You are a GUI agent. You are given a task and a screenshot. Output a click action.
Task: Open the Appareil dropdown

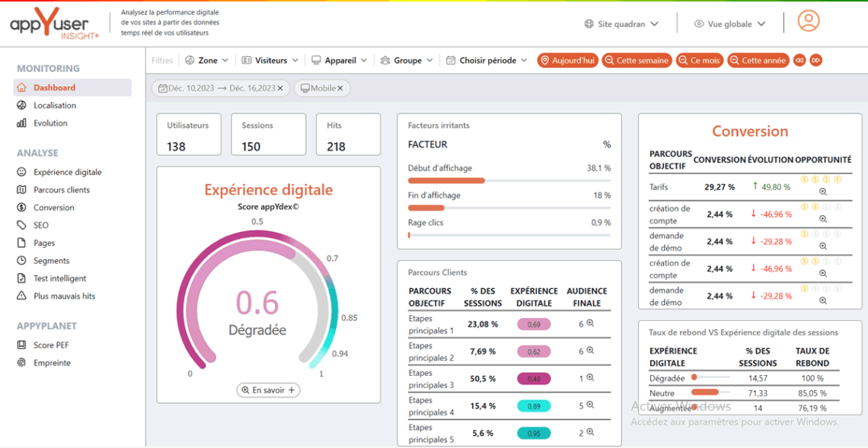338,59
